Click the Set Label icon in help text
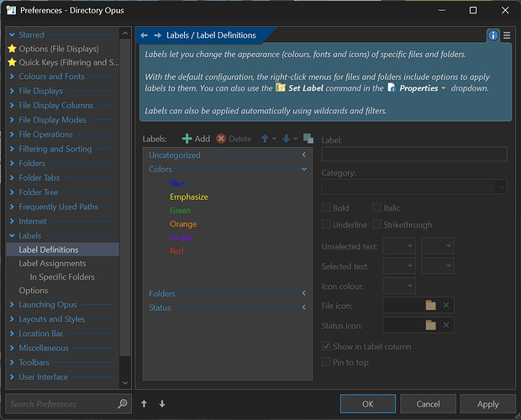Viewport: 521px width, 420px height. tap(281, 88)
